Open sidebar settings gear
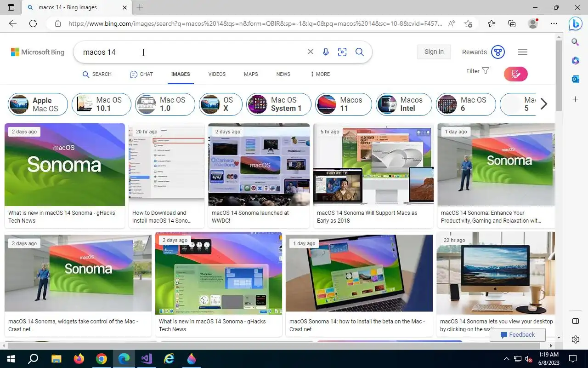588x368 pixels. tap(575, 339)
